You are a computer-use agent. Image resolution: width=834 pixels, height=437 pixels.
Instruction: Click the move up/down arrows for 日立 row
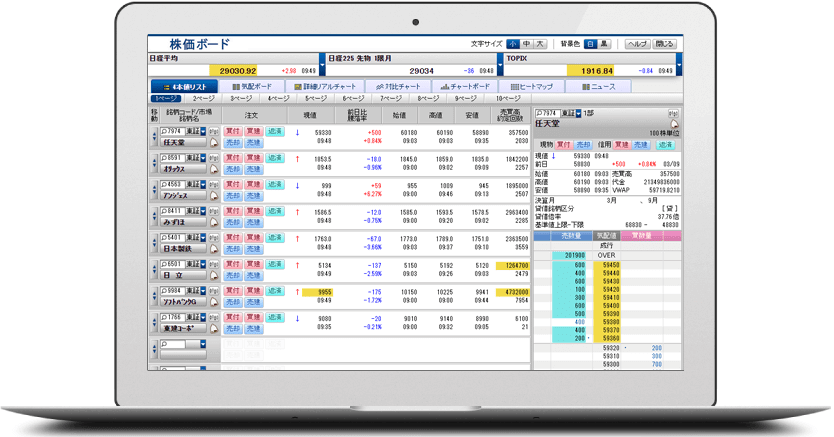click(155, 270)
